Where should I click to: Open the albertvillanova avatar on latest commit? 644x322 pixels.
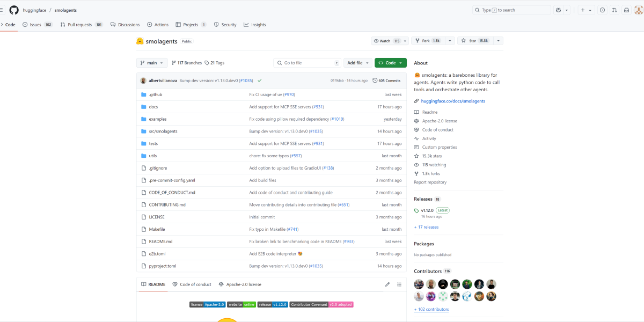(x=143, y=80)
